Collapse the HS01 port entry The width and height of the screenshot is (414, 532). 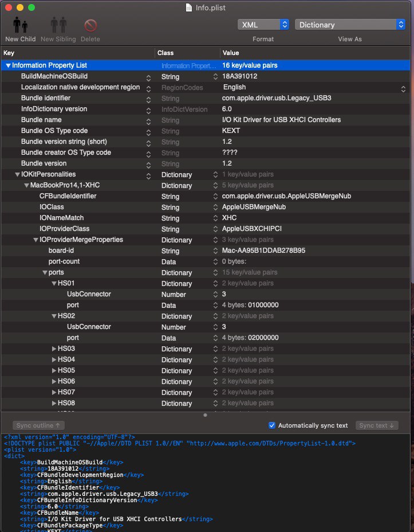point(54,283)
